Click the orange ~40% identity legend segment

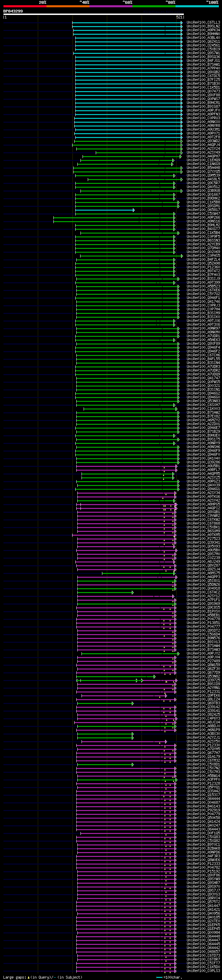point(68,7)
